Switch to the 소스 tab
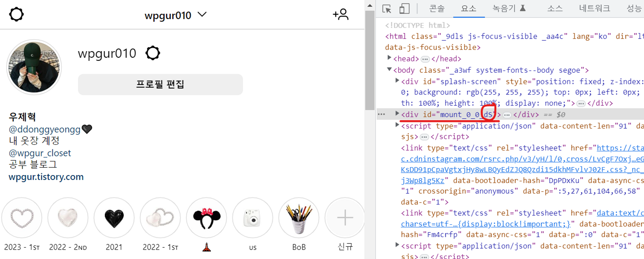The height and width of the screenshot is (259, 644). click(x=555, y=9)
